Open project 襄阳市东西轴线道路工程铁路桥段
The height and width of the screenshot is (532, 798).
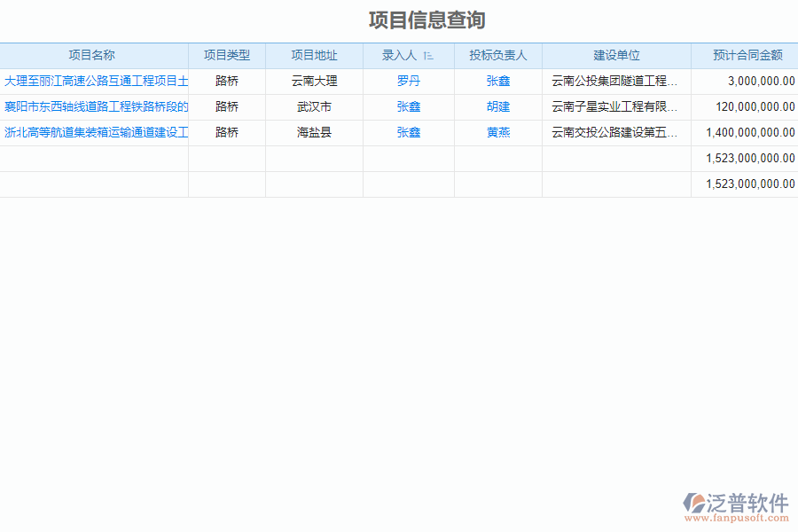click(94, 106)
